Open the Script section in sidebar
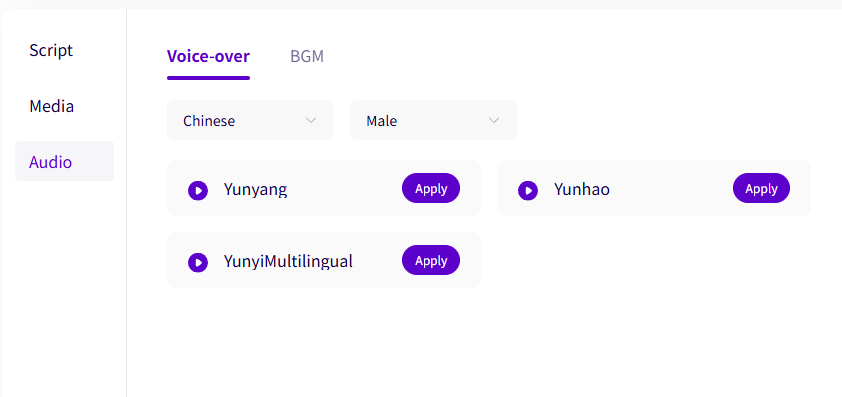842x397 pixels. tap(51, 50)
